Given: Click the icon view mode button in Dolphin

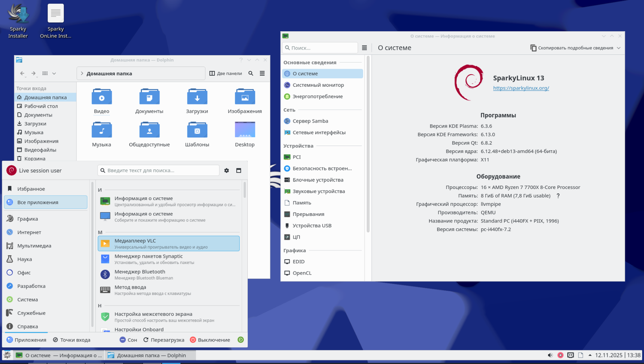Looking at the screenshot, I should pyautogui.click(x=45, y=73).
